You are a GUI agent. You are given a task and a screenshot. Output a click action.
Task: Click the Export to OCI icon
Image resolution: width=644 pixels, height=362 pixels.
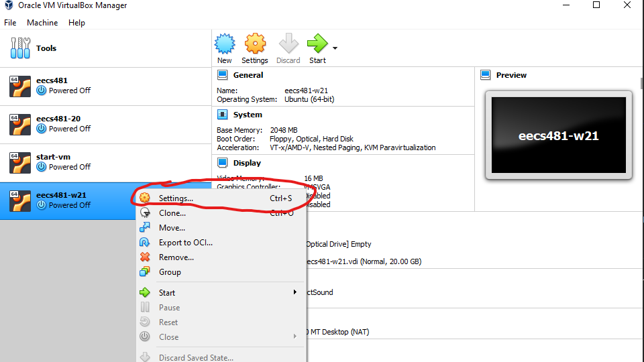[145, 242]
